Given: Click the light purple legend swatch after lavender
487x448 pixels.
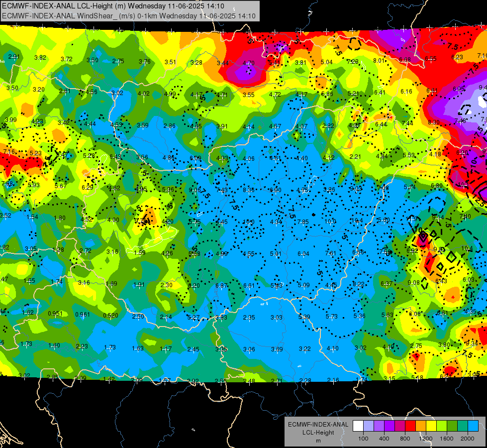Looking at the screenshot, I should click(379, 426).
